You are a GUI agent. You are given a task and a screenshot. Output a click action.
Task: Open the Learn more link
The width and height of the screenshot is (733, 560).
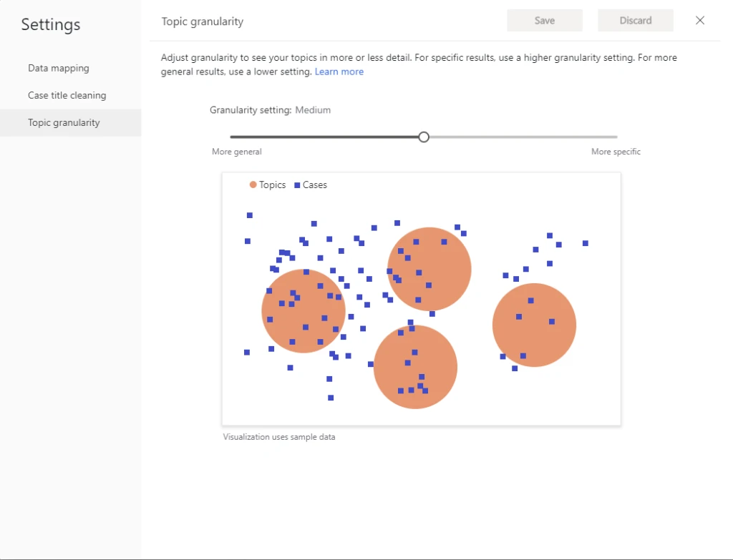point(339,72)
